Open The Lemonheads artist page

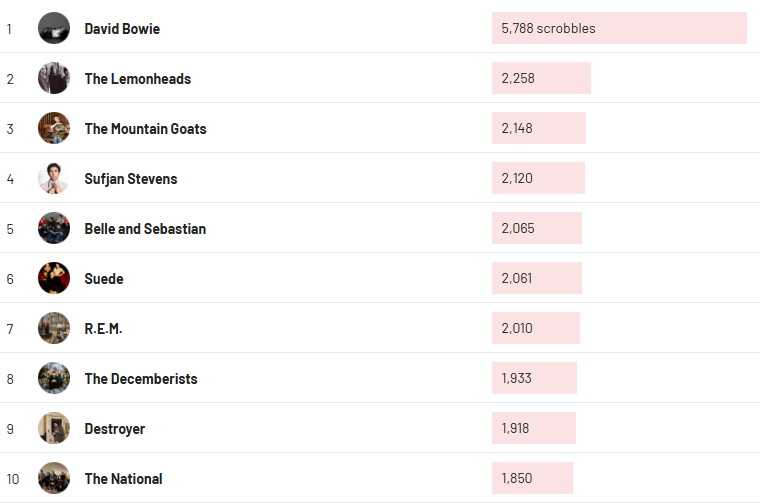tap(138, 79)
